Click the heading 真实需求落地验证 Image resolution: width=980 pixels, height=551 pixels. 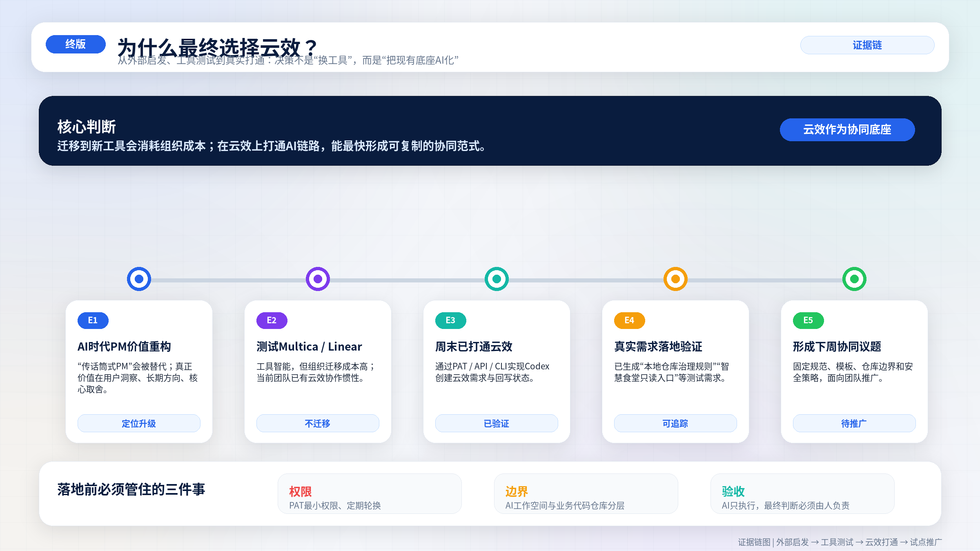(x=658, y=347)
